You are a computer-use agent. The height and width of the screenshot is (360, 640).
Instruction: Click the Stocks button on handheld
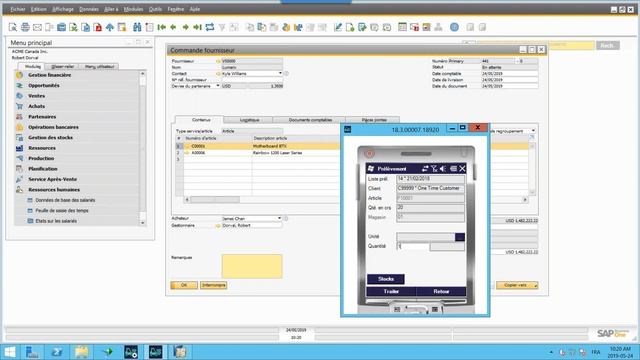pos(386,279)
